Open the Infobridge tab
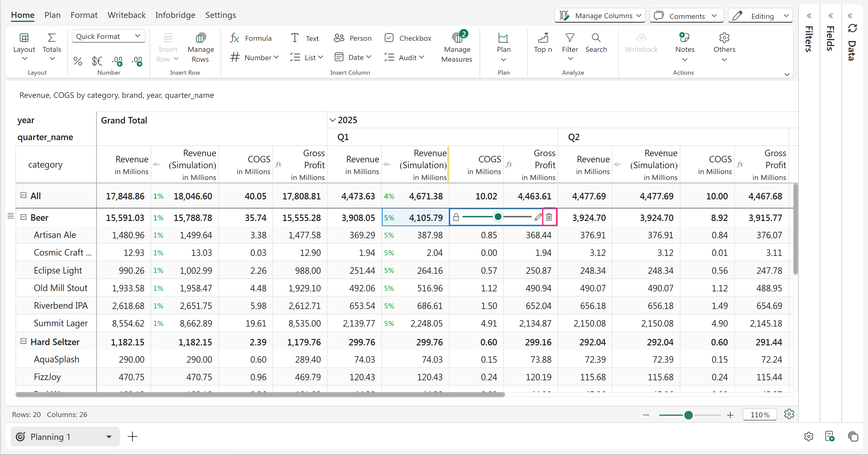 point(175,15)
